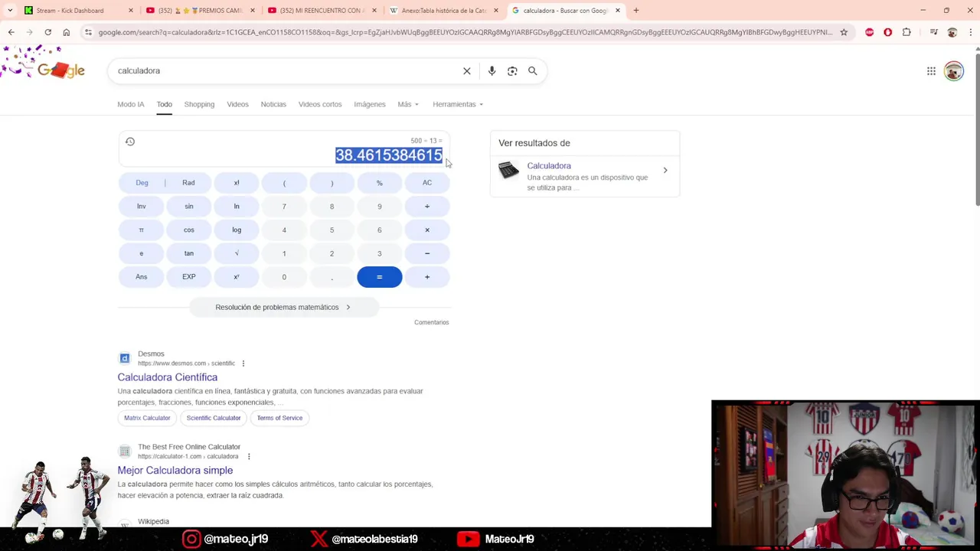Viewport: 980px width, 551px height.
Task: Open the Matrix Calculator sitelink
Action: click(x=147, y=418)
